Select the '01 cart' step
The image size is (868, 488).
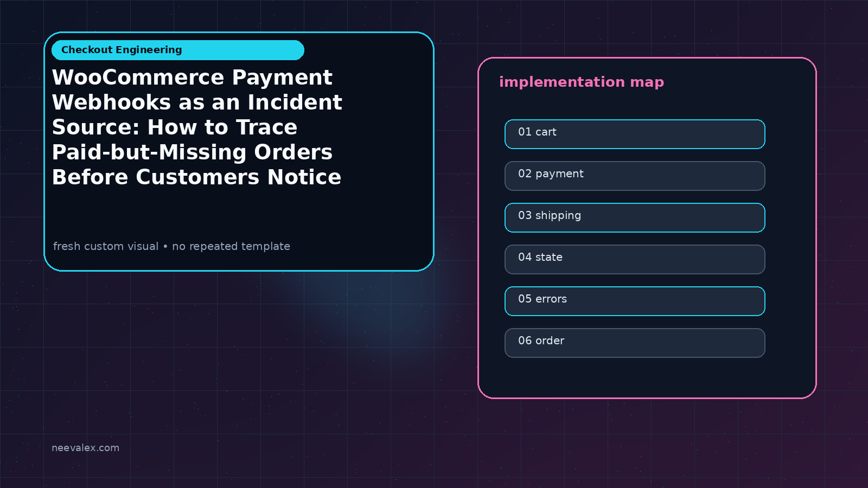[635, 134]
